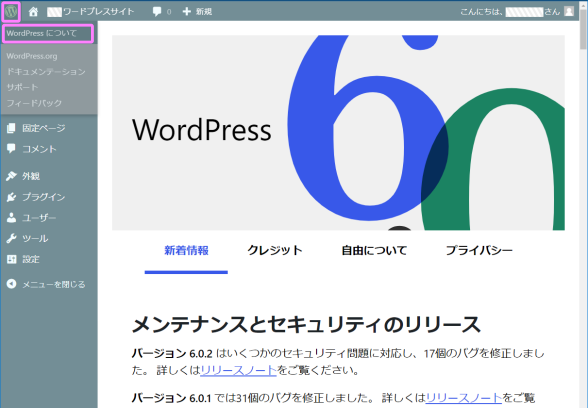Open コメント label in the sidebar
This screenshot has width=588, height=408.
click(39, 149)
